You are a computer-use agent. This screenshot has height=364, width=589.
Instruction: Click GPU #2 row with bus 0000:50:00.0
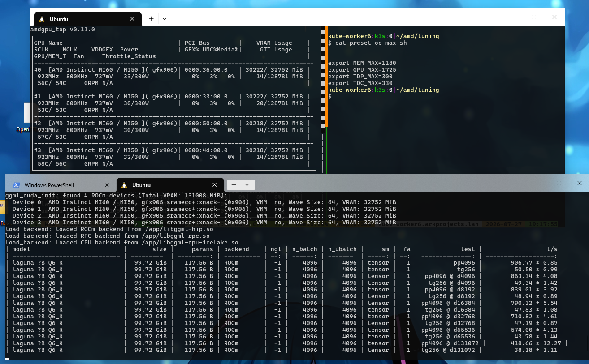click(x=172, y=124)
